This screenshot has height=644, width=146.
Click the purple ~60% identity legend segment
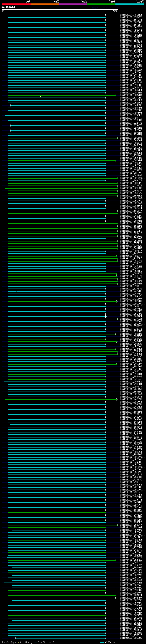pos(73,4)
